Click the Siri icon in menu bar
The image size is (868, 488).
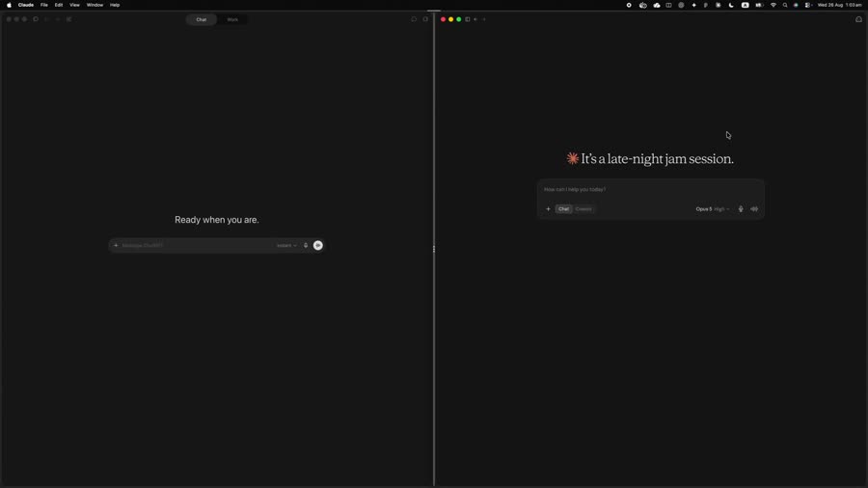coord(796,5)
